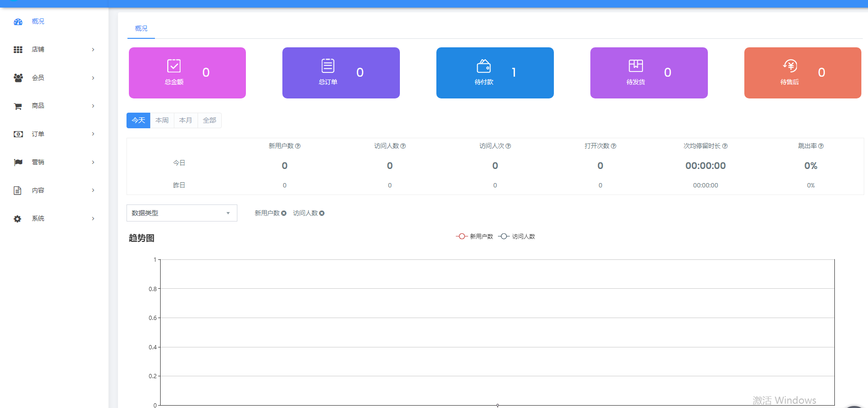Image resolution: width=868 pixels, height=408 pixels.
Task: Open the 待付款 summary card
Action: pyautogui.click(x=495, y=73)
